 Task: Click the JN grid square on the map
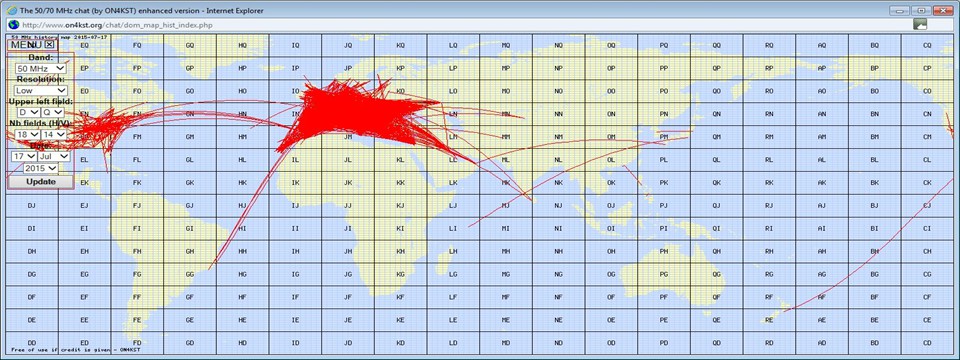click(x=348, y=114)
